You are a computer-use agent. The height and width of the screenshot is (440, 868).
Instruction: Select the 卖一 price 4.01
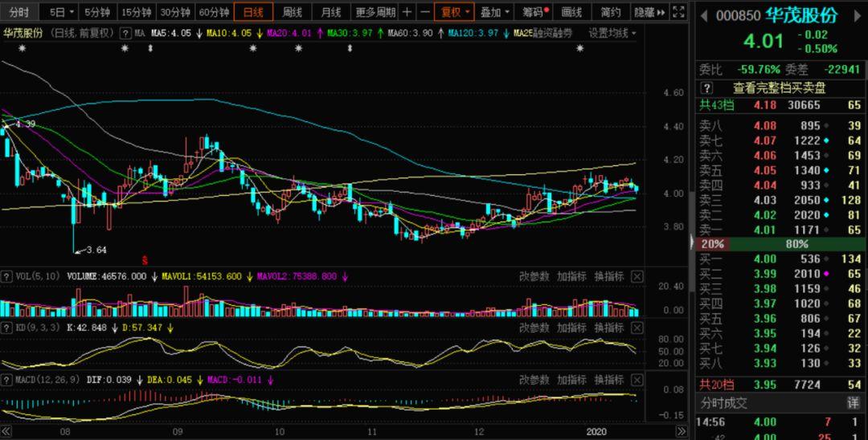pyautogui.click(x=765, y=230)
